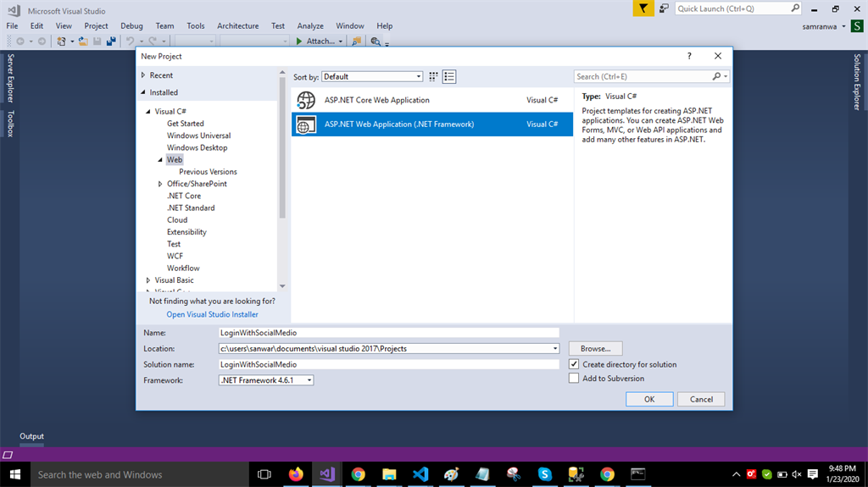Click the search magnifier in template search box
Screen dimensions: 868x487
(717, 77)
